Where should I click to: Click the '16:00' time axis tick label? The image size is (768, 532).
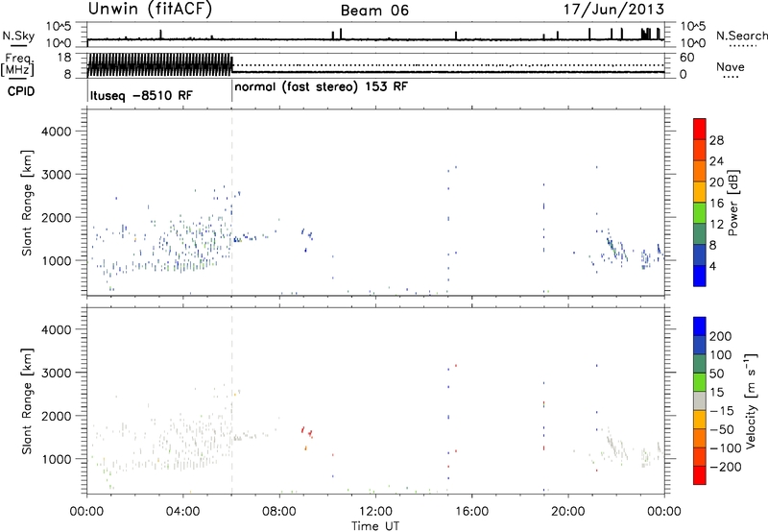pos(471,512)
